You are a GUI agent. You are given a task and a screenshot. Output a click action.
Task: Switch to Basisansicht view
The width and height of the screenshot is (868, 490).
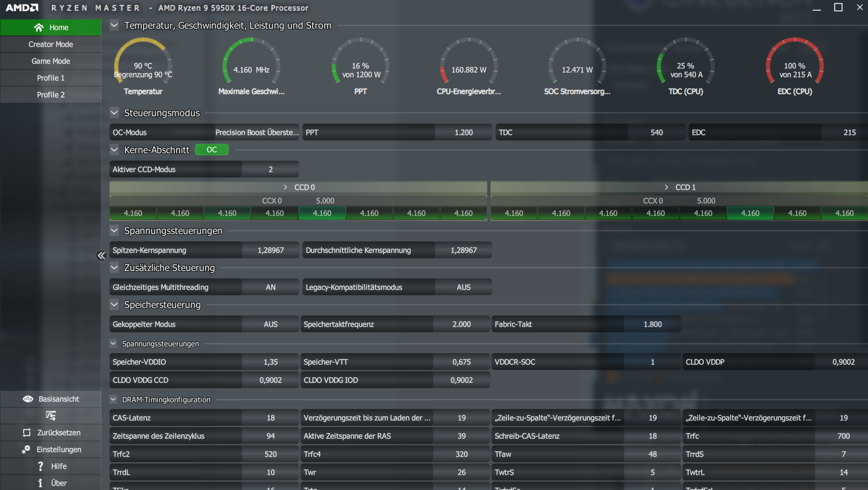[51, 399]
